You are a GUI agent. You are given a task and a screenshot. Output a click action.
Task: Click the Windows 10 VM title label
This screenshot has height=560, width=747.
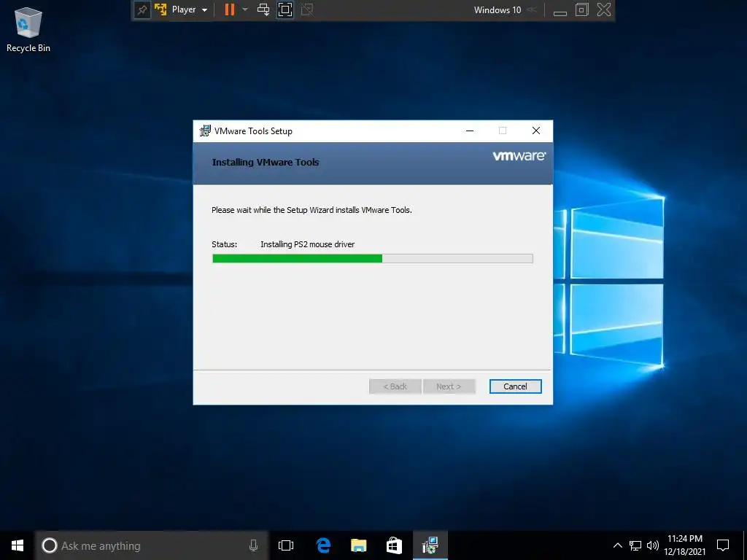(498, 10)
